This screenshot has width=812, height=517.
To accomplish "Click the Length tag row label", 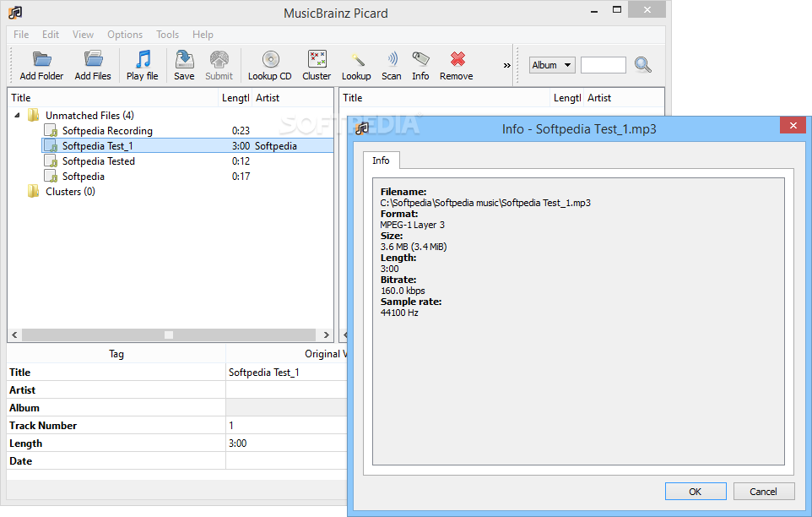I will [26, 444].
